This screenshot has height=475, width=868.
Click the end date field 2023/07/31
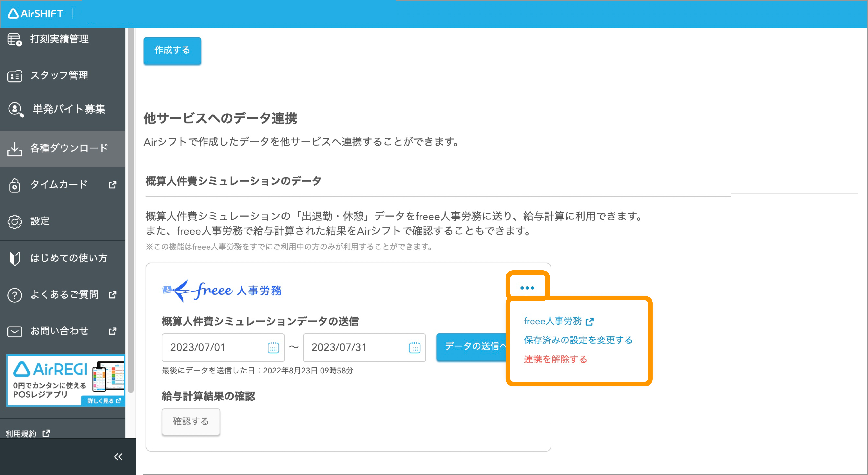pyautogui.click(x=364, y=348)
